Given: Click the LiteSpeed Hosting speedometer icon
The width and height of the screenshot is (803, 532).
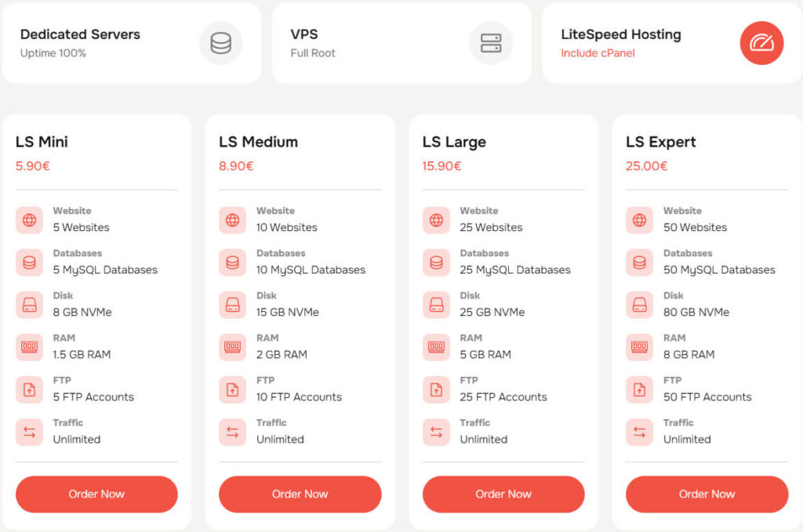Looking at the screenshot, I should click(761, 43).
